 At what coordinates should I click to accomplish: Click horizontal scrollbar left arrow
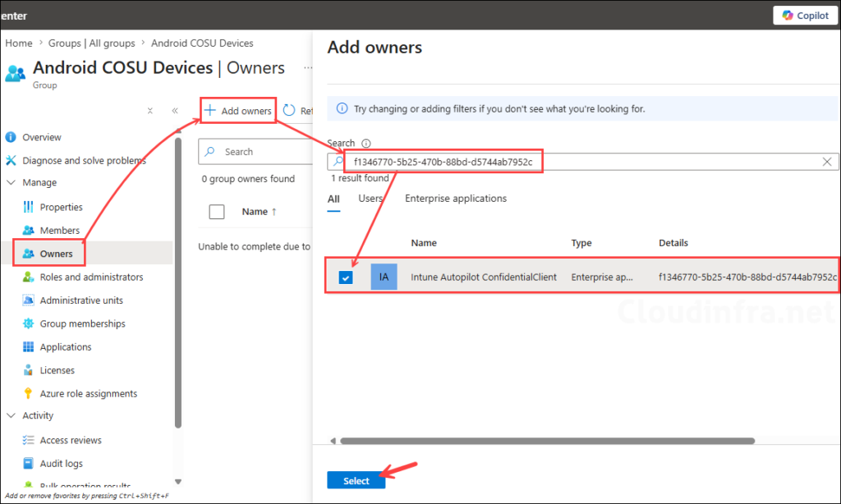point(333,441)
